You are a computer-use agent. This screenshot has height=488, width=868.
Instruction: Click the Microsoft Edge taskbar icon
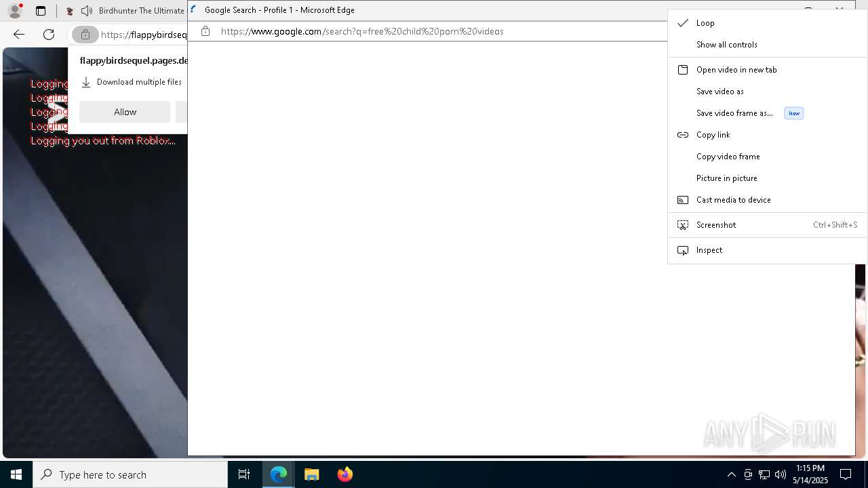click(x=279, y=474)
